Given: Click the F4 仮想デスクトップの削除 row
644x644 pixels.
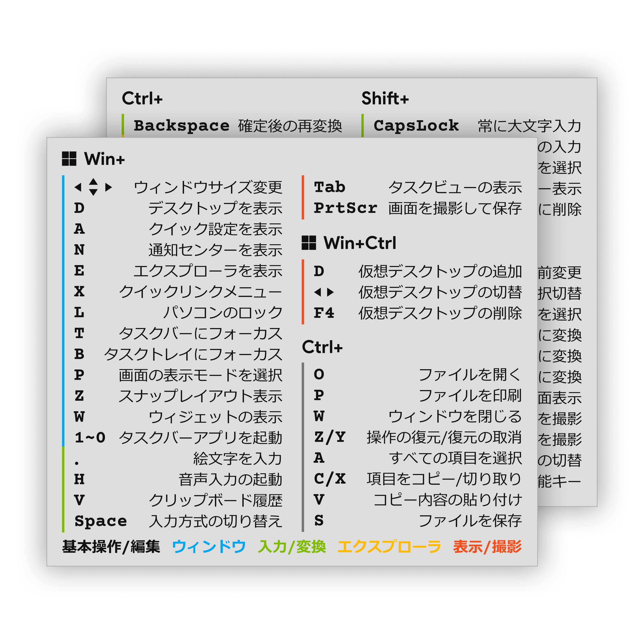Looking at the screenshot, I should point(418,313).
